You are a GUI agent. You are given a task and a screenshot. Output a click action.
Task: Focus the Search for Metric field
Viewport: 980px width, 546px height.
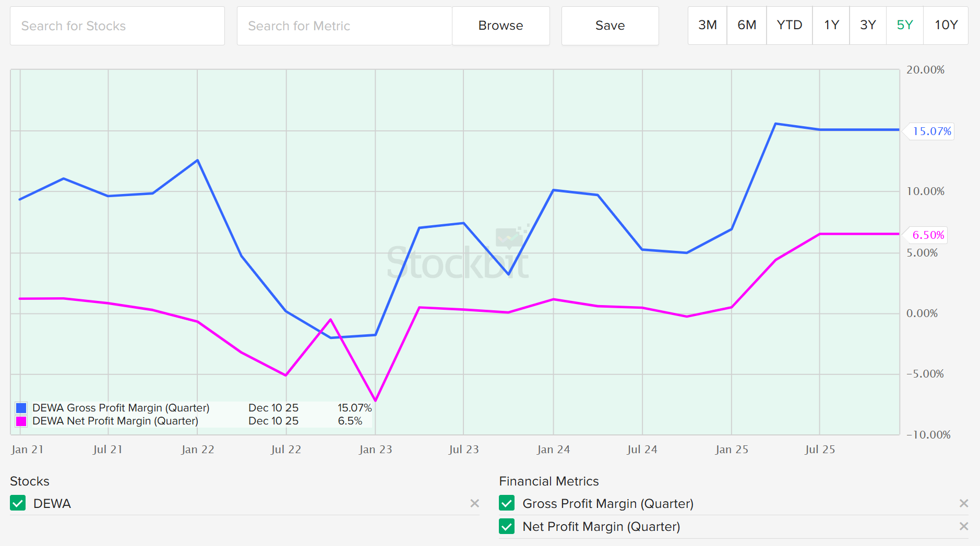[x=344, y=26]
